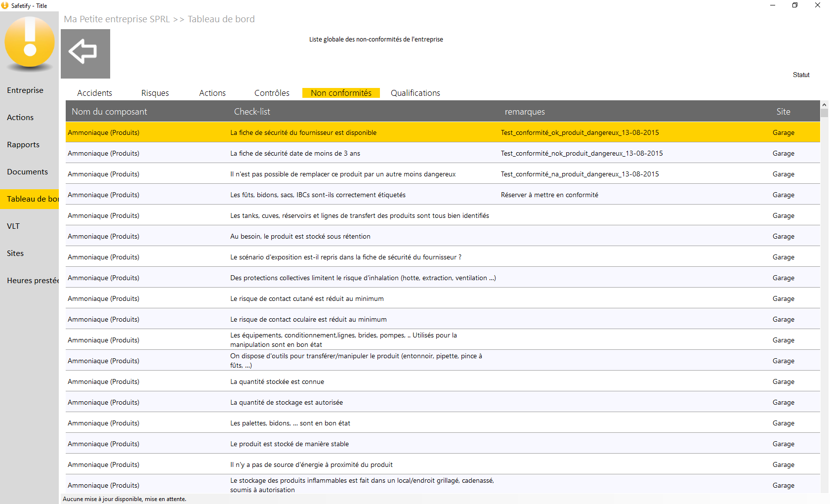
Task: Select row 'Au besoin, le produit est stocké sous rétention'
Action: [x=443, y=236]
